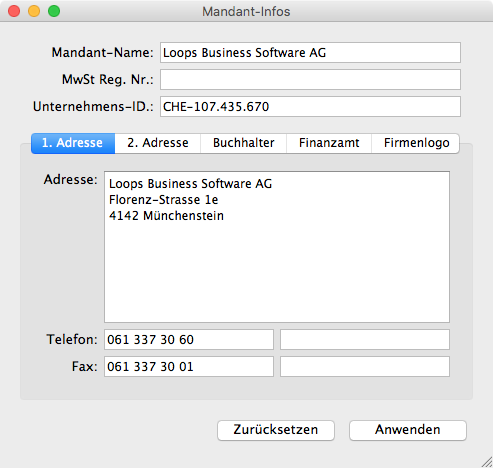Click the address line 4142 Münchenstein
The width and height of the screenshot is (493, 468).
[x=166, y=216]
